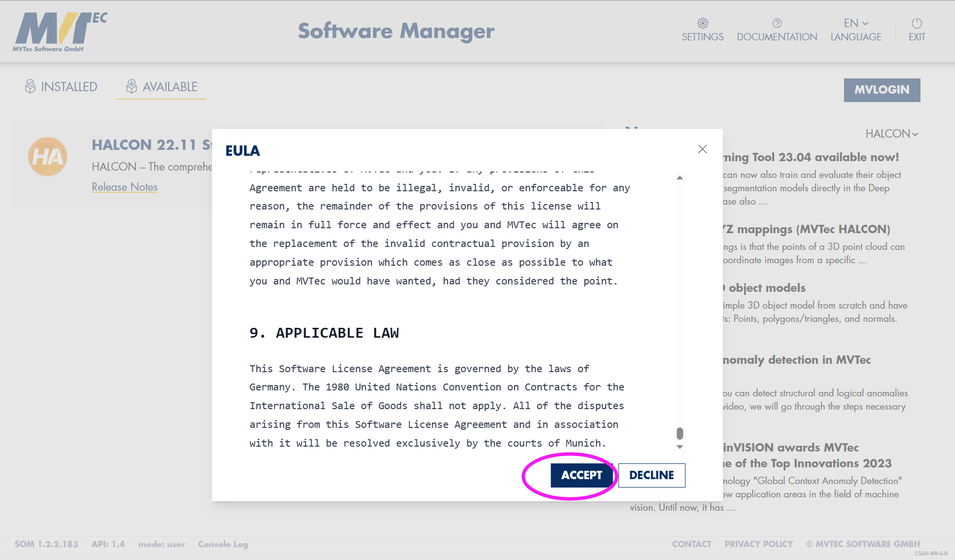Open the CONTACT footer link
The image size is (955, 560).
pos(692,544)
